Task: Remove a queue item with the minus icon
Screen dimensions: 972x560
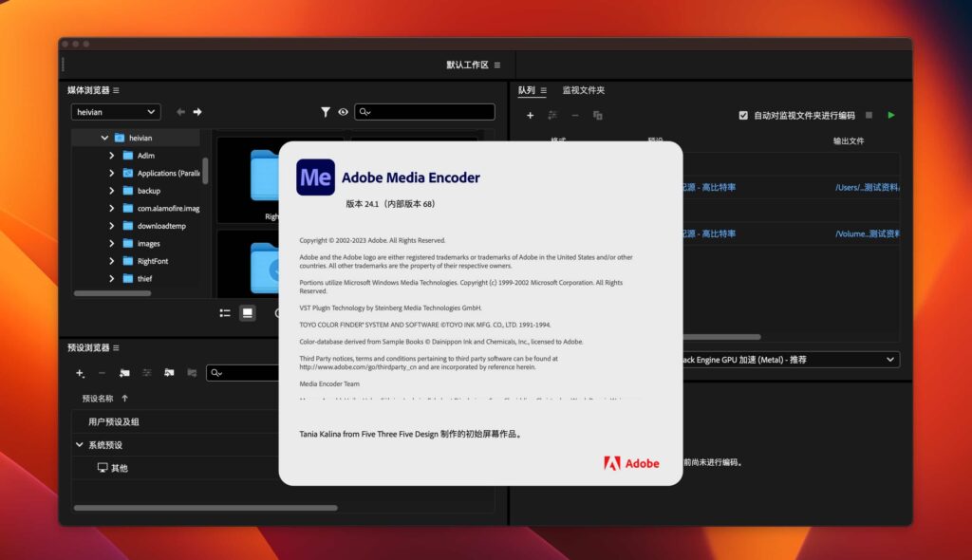Action: [x=575, y=115]
